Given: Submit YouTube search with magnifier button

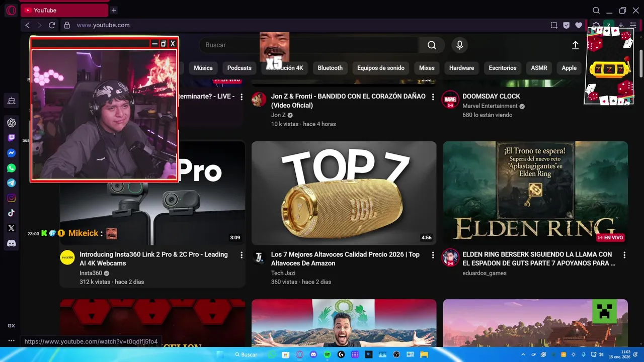Looking at the screenshot, I should (432, 45).
